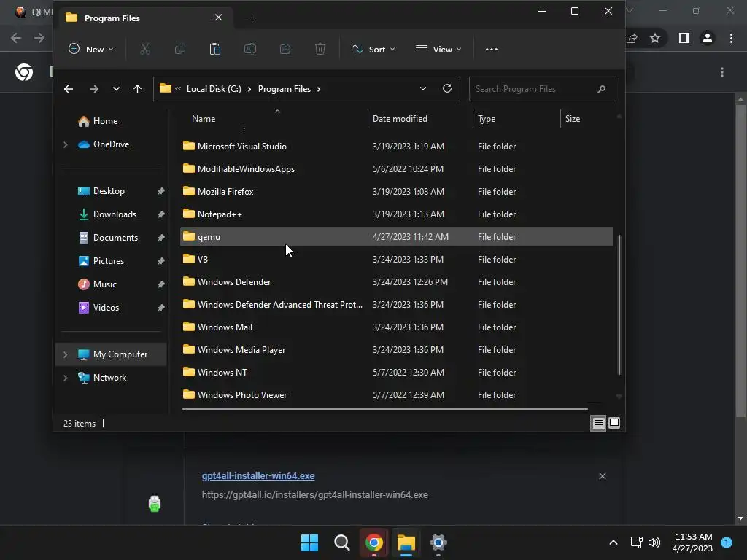This screenshot has height=560, width=747.
Task: Sort by Date modified column header
Action: click(x=400, y=119)
